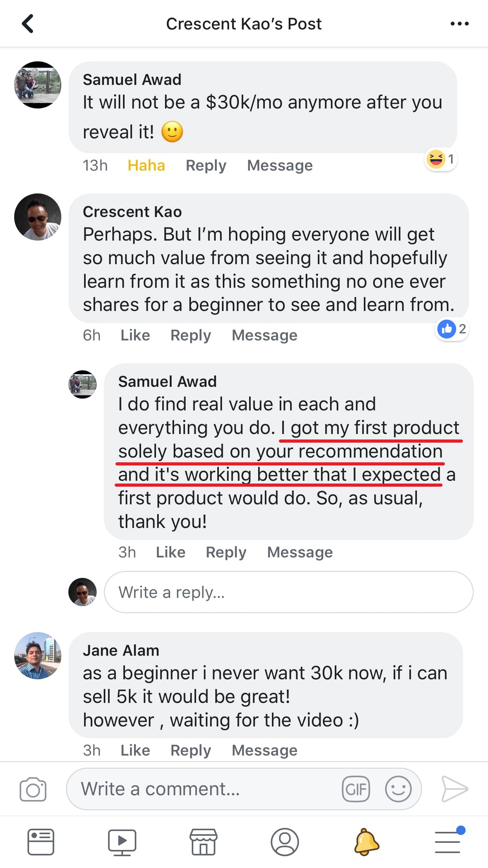Open Notifications bell tab
Screen dimensions: 488x868
pyautogui.click(x=366, y=842)
